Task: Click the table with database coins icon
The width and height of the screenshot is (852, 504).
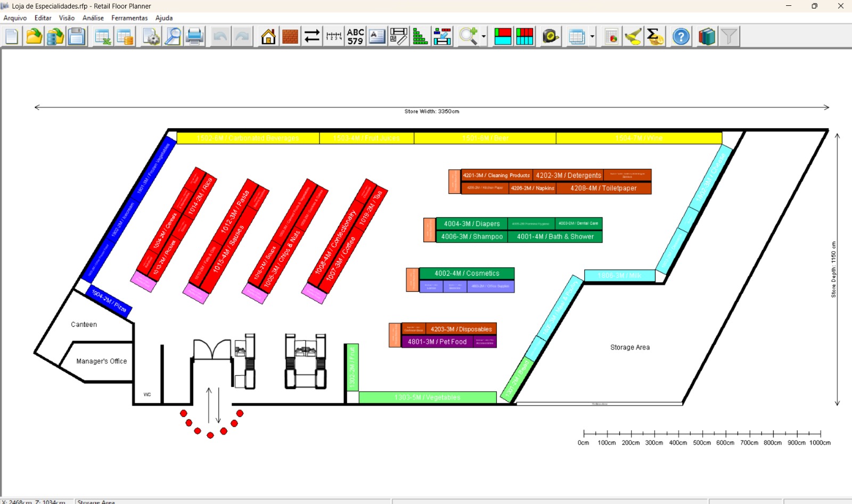Action: tap(125, 37)
